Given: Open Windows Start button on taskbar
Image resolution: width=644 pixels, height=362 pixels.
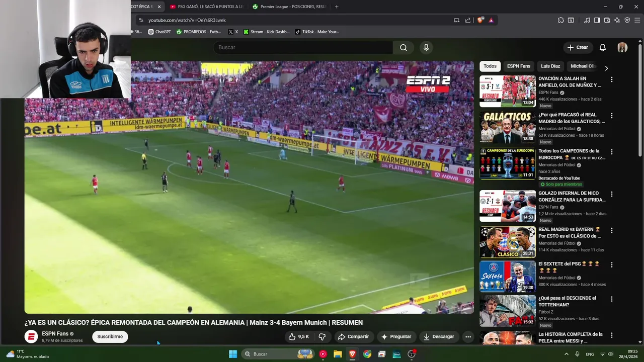Looking at the screenshot, I should pyautogui.click(x=233, y=354).
